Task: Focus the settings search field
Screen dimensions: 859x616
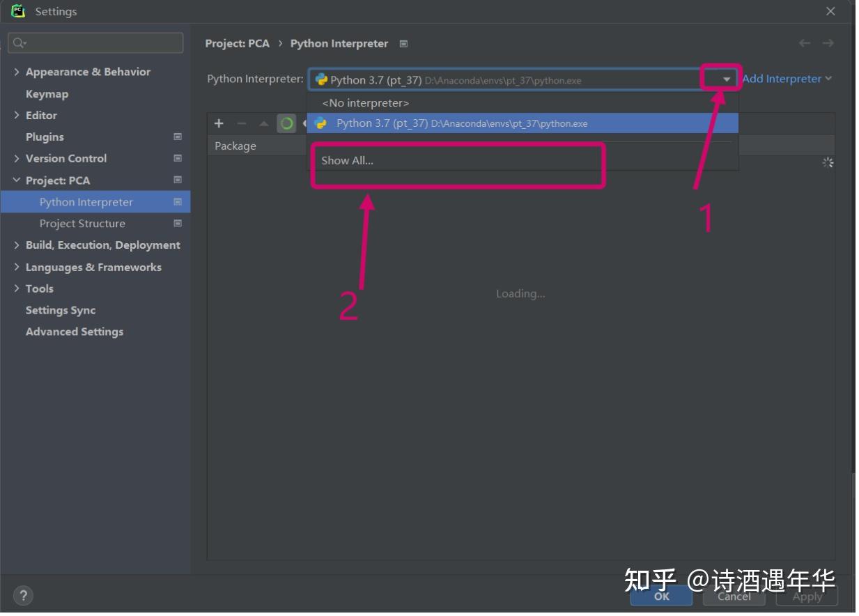Action: (x=95, y=43)
